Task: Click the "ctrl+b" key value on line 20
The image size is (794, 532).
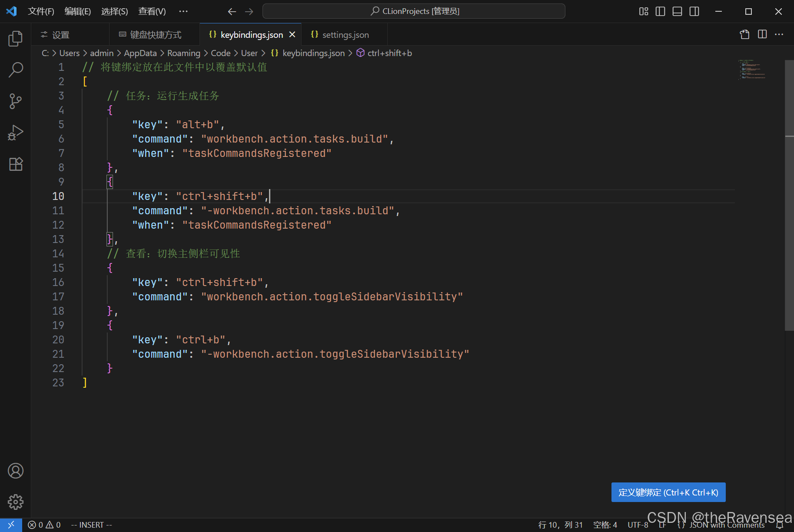Action: click(200, 339)
